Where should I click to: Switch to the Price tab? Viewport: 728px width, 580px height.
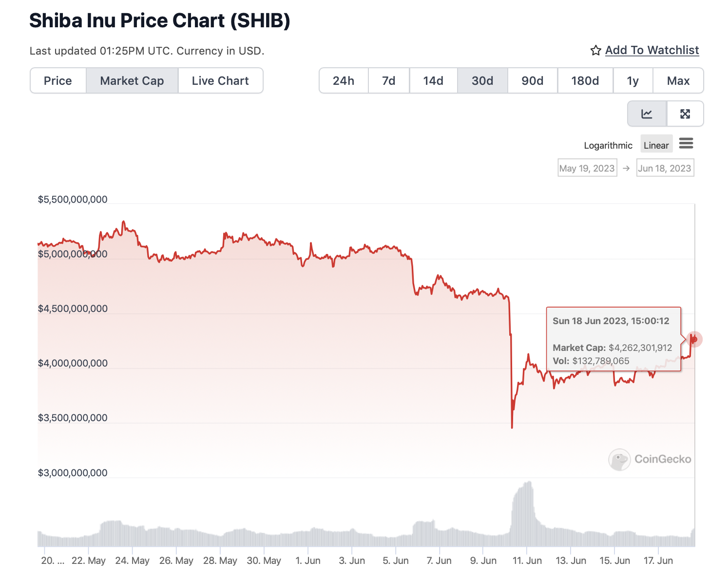click(x=58, y=81)
